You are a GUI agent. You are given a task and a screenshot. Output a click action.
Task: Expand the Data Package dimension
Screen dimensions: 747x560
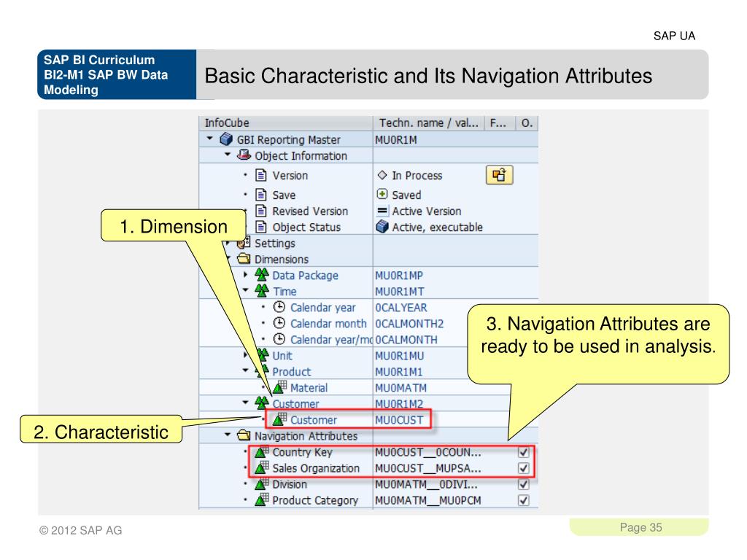pos(246,274)
